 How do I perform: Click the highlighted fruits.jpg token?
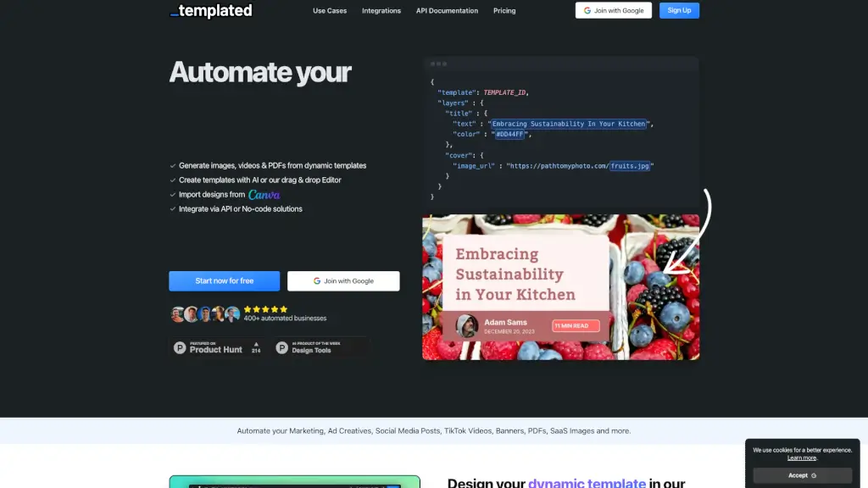click(631, 165)
